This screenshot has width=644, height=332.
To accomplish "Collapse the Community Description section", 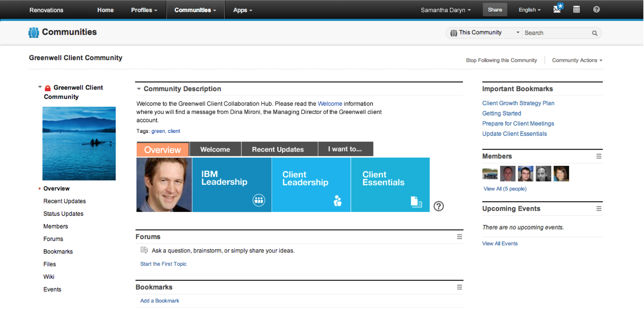I will click(139, 89).
